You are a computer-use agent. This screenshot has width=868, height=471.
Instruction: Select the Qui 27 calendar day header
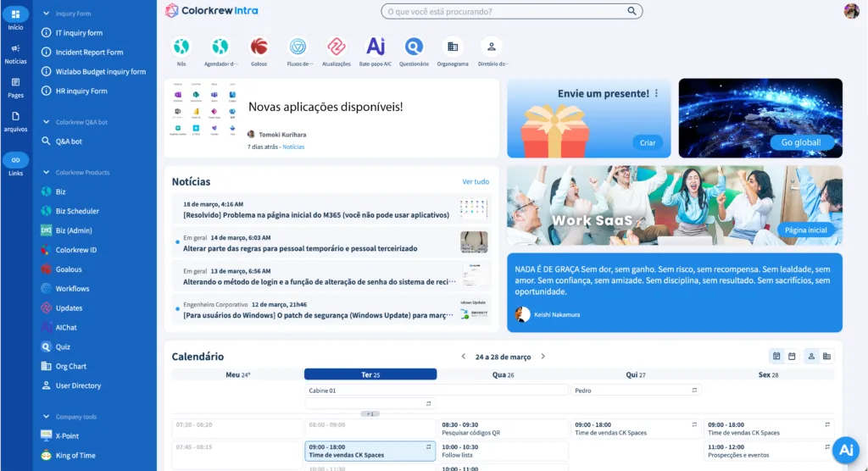636,374
